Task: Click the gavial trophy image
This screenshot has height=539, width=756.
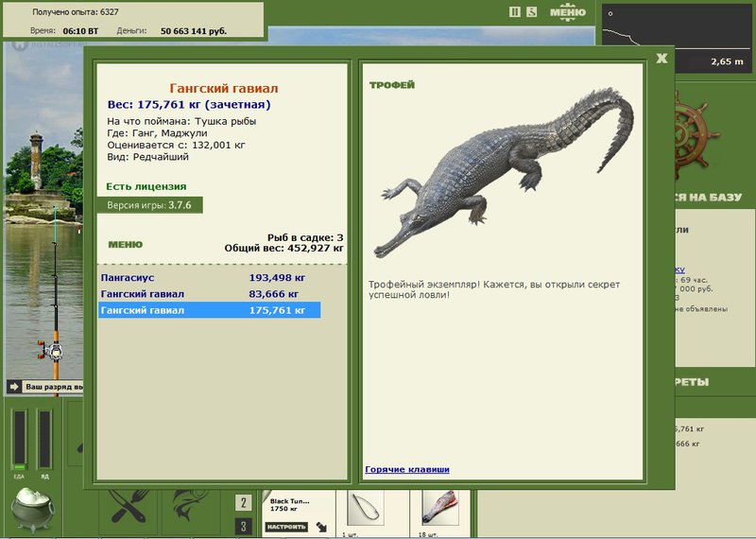Action: click(x=504, y=172)
